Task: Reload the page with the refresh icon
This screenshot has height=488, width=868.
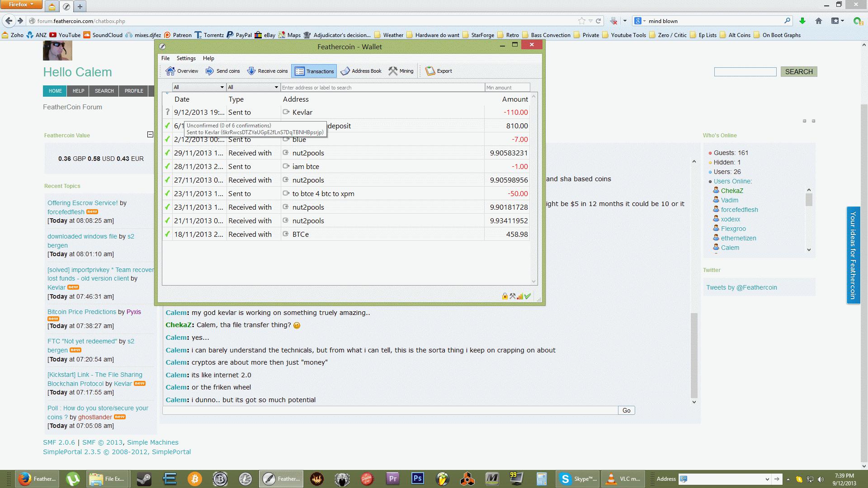Action: [598, 21]
